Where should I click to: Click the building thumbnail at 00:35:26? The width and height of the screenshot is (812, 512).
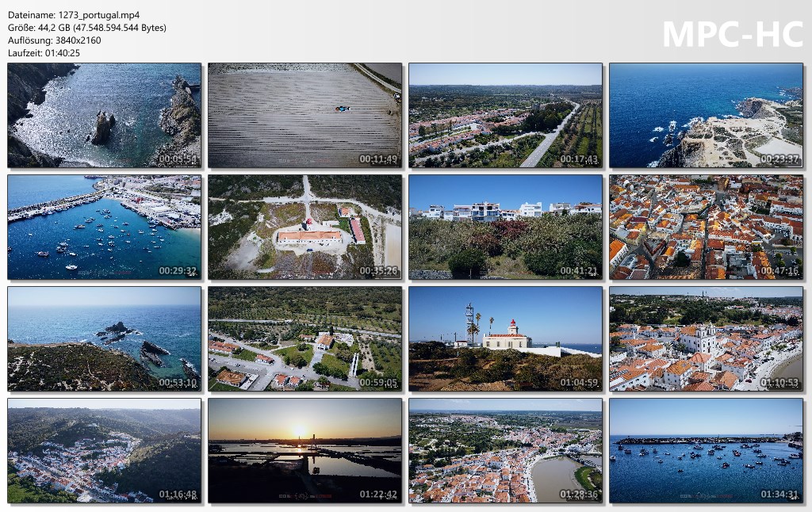[x=305, y=227]
